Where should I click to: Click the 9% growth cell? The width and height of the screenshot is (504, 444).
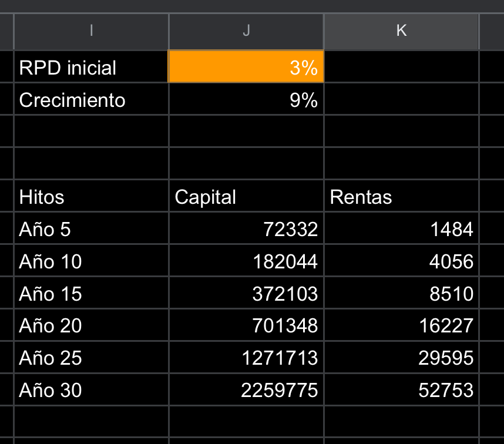click(x=246, y=99)
